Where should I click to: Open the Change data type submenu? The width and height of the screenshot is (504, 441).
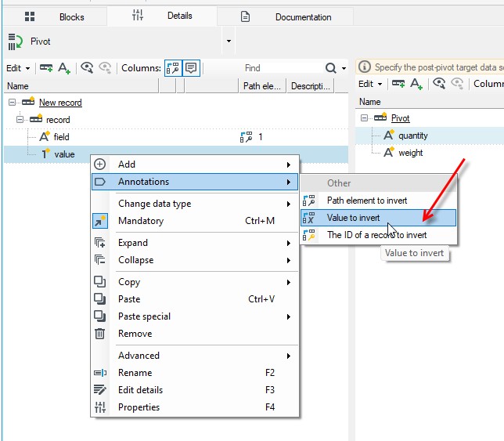click(195, 204)
